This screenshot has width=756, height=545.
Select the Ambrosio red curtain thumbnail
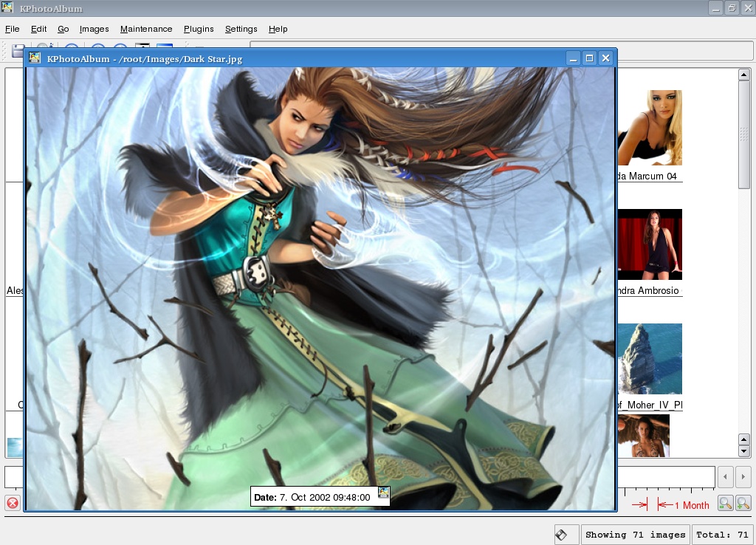(650, 244)
